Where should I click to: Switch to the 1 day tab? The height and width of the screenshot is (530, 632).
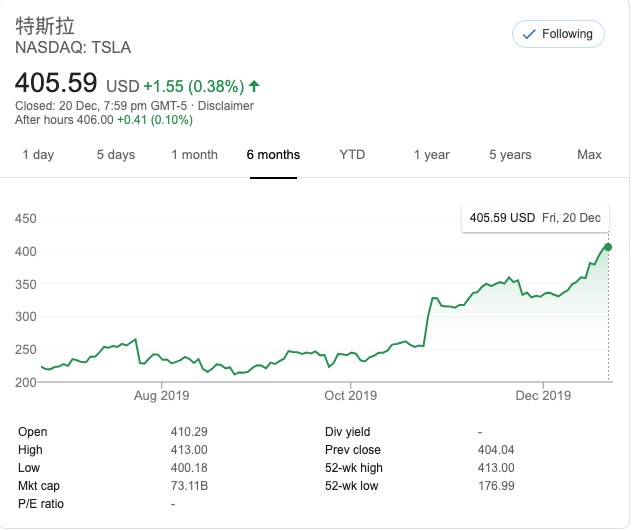(x=38, y=155)
